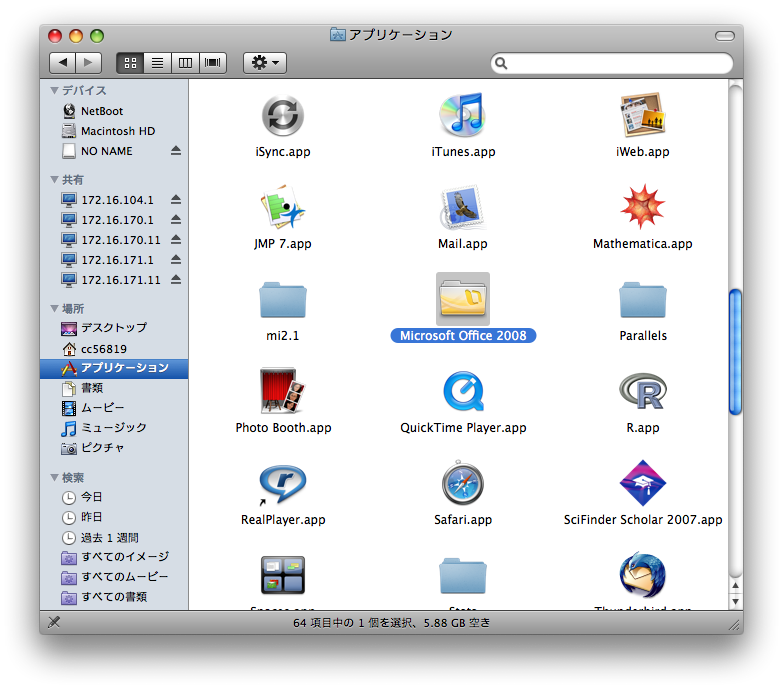Open 書類 in the sidebar
Viewport: 783px width, 689px height.
pyautogui.click(x=114, y=388)
